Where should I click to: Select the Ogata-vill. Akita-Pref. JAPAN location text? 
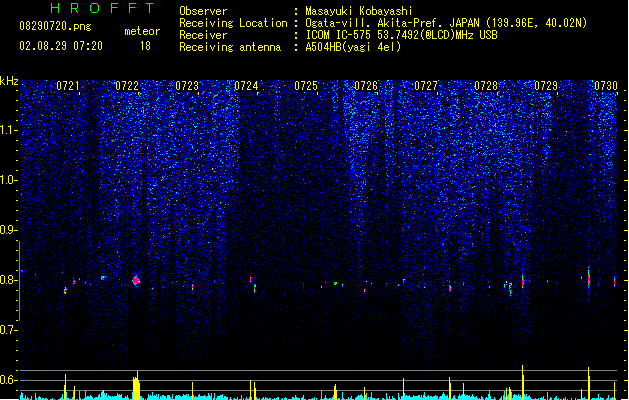coord(446,23)
